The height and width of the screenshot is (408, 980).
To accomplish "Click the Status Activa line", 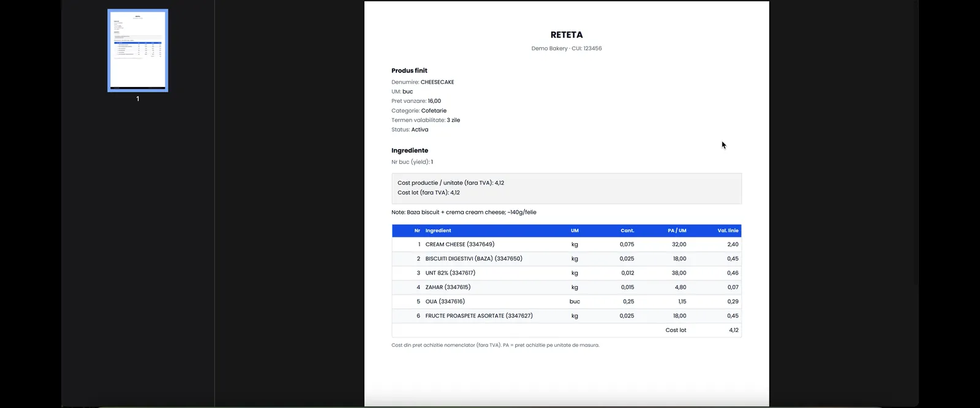I will pos(410,130).
